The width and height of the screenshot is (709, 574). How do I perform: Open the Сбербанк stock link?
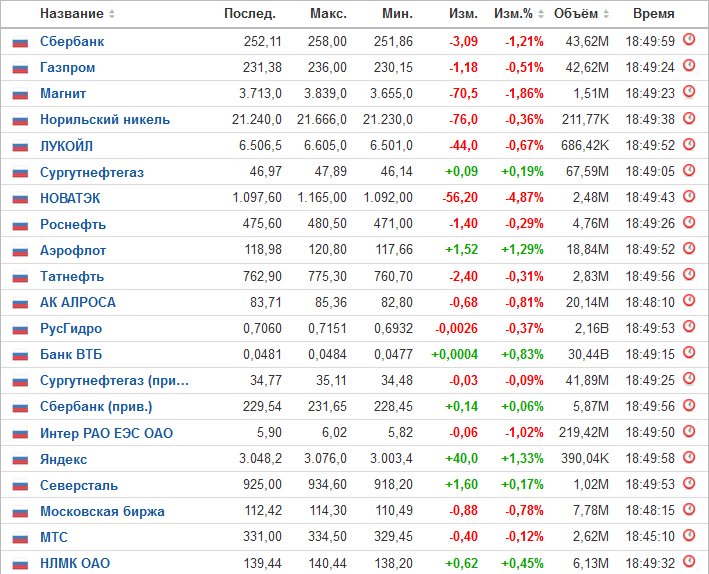72,42
